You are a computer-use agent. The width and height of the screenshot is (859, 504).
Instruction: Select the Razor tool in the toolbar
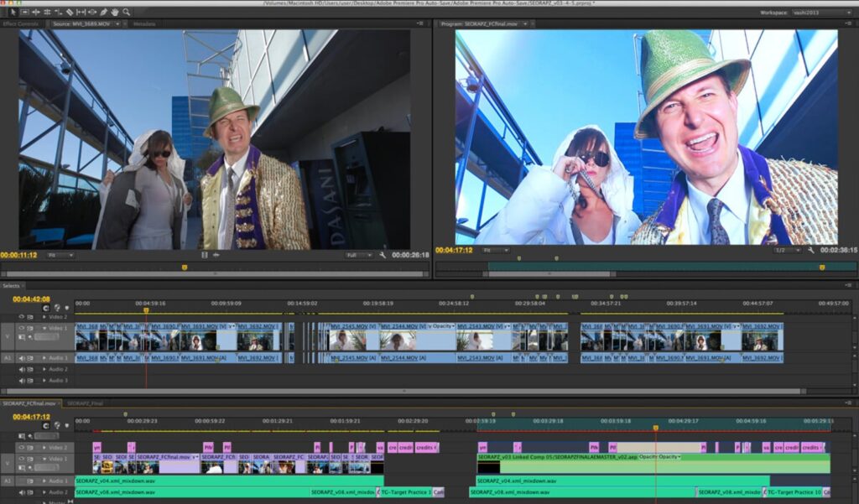tap(69, 12)
